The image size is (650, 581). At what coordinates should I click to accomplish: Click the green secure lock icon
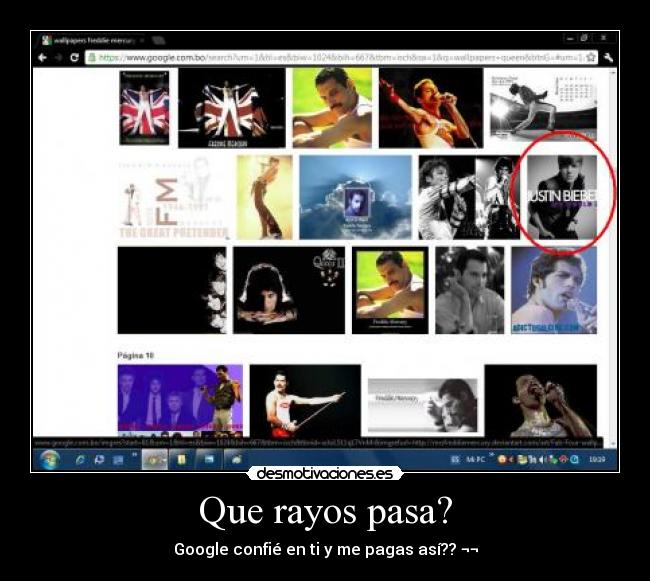tap(92, 57)
